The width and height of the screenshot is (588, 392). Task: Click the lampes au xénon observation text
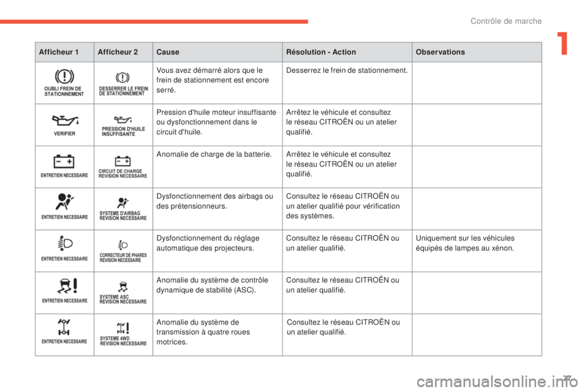(465, 243)
